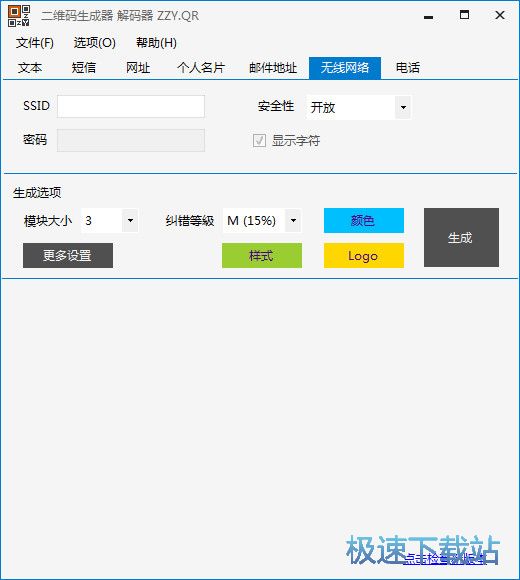Maximize the QR generator window
Viewport: 520px width, 580px height.
[x=464, y=15]
